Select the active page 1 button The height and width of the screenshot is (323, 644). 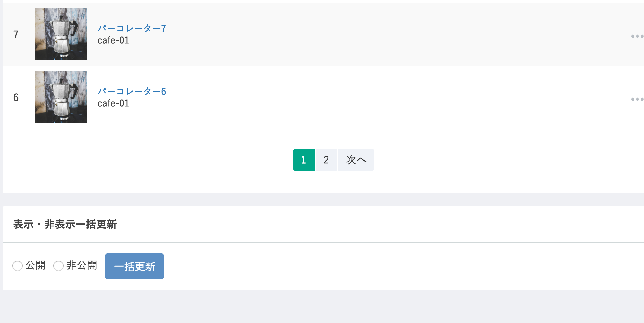coord(304,160)
